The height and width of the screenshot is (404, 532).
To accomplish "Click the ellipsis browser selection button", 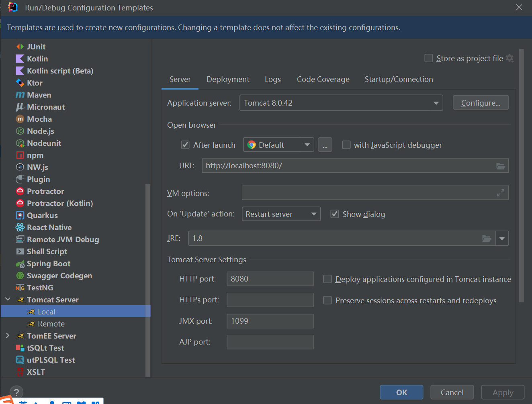I will click(325, 145).
